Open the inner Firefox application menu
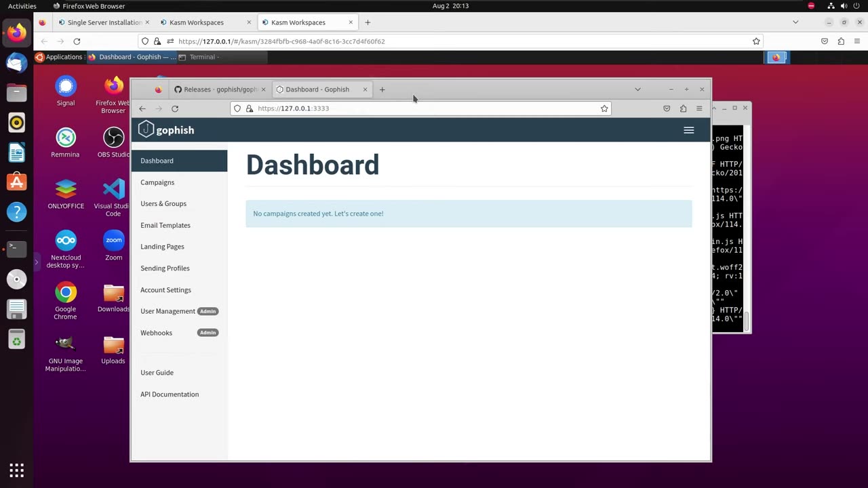 pos(699,108)
